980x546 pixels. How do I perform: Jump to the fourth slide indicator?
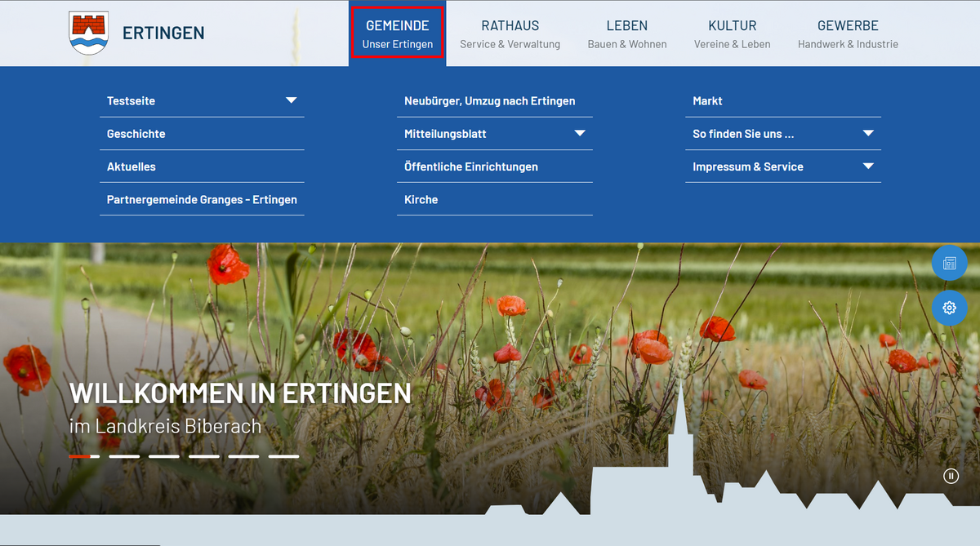(204, 456)
